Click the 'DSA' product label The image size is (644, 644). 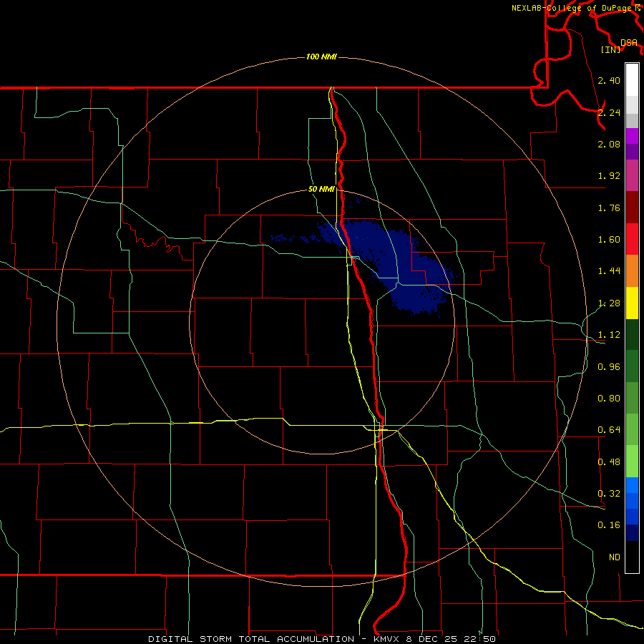tap(629, 43)
